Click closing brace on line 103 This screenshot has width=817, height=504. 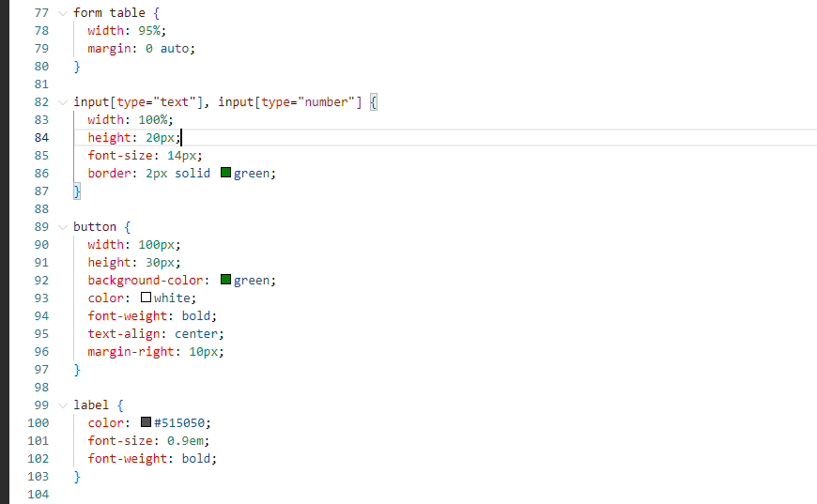(x=77, y=477)
